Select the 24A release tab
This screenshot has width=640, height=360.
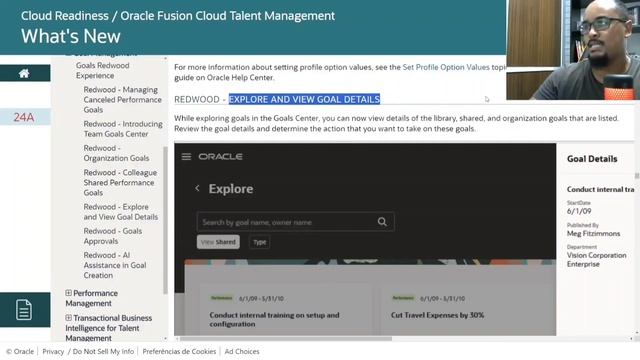[24, 117]
